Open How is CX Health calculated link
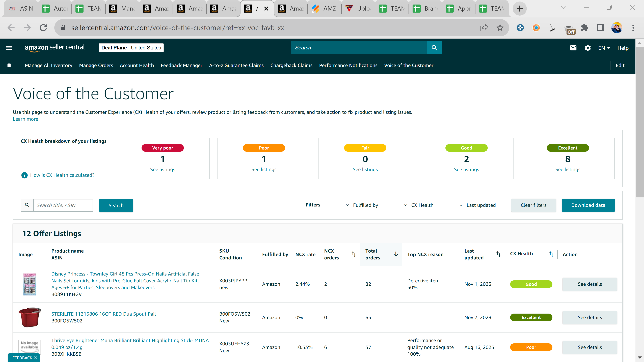 click(62, 175)
